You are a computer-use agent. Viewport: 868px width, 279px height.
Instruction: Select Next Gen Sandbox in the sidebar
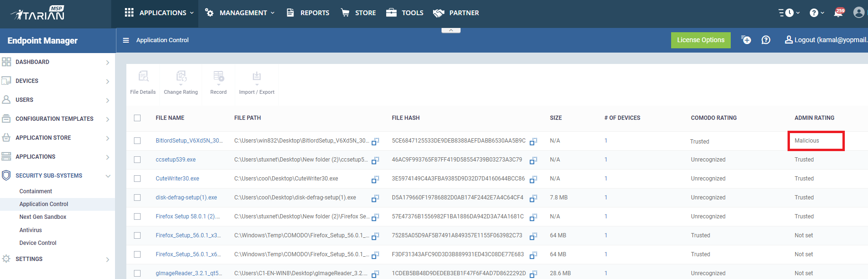point(43,217)
